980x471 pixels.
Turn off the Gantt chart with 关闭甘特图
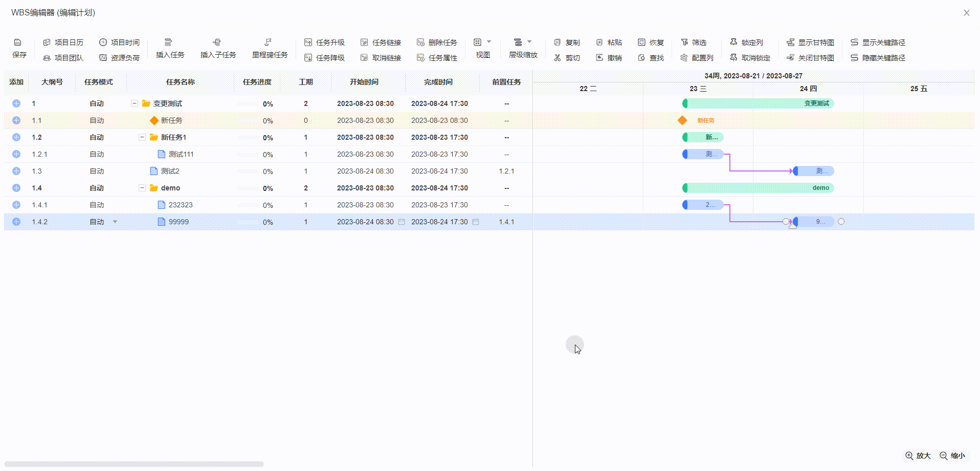811,58
